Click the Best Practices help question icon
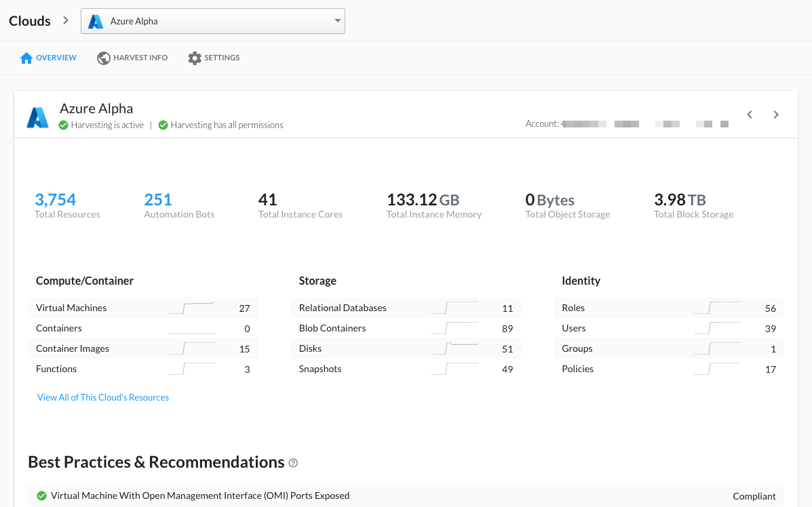This screenshot has width=812, height=507. point(293,463)
